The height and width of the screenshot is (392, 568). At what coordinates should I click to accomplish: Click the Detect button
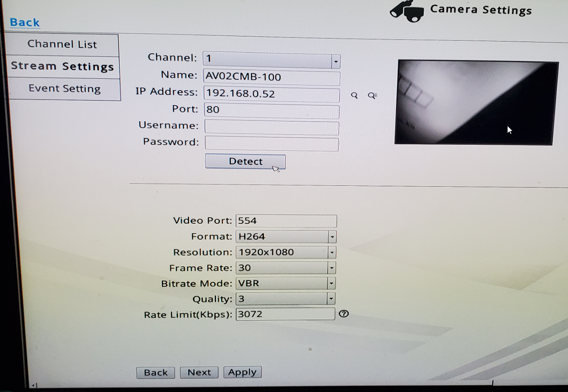pyautogui.click(x=245, y=161)
